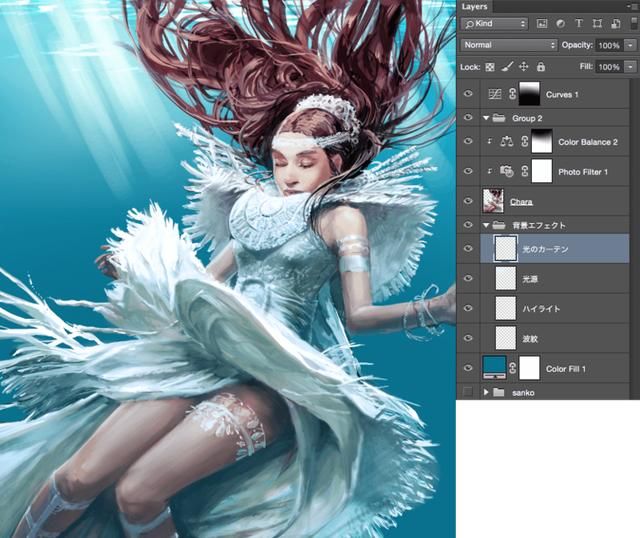Click the Group 2 folder icon
This screenshot has width=640, height=538.
498,118
